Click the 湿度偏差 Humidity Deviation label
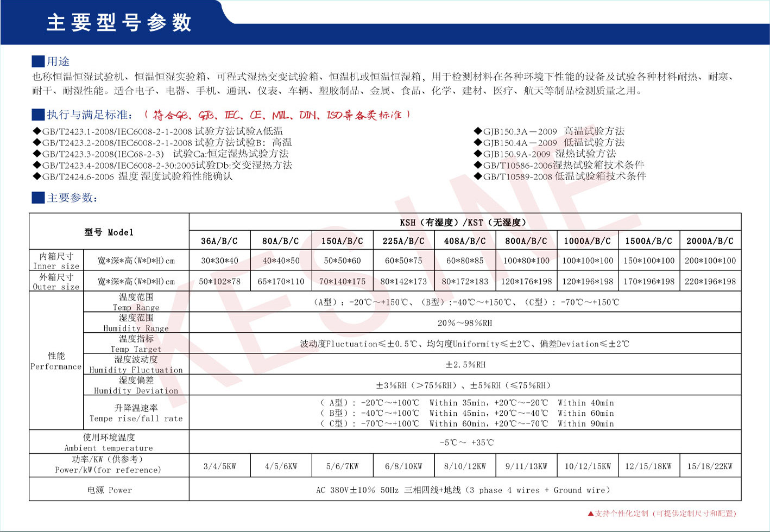The height and width of the screenshot is (532, 770). coord(136,385)
